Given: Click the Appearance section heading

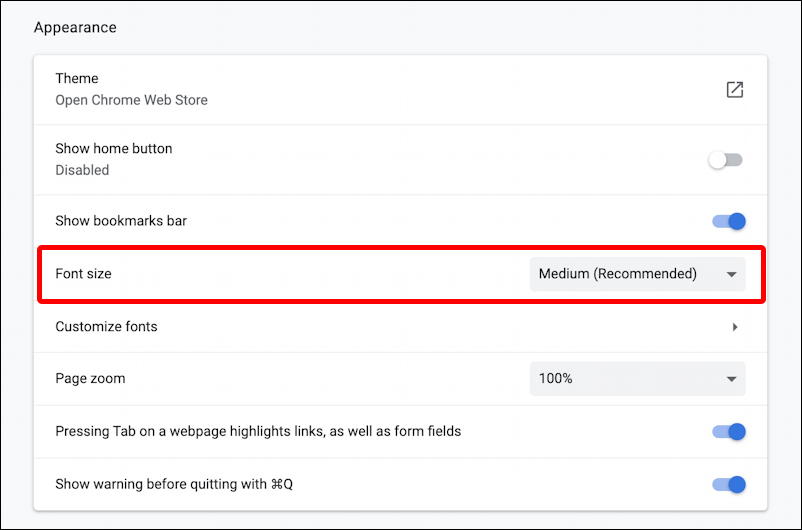Looking at the screenshot, I should click(75, 27).
